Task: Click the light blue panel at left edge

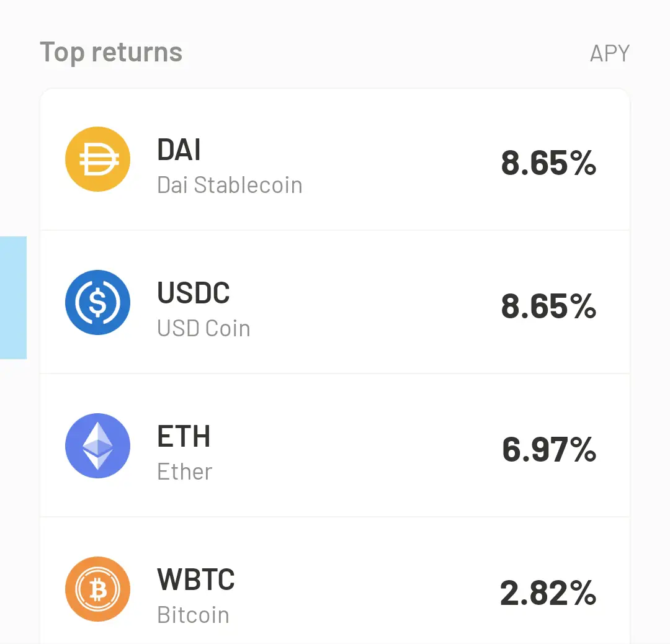Action: (13, 297)
